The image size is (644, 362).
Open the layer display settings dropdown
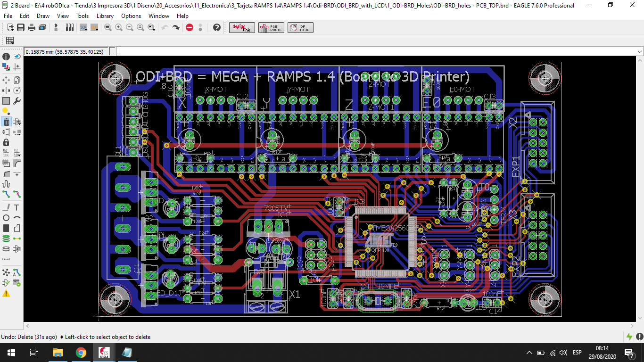(6, 67)
